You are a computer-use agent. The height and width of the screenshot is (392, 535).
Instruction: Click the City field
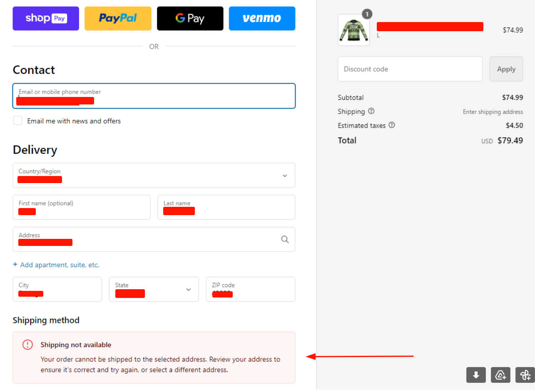tap(57, 289)
